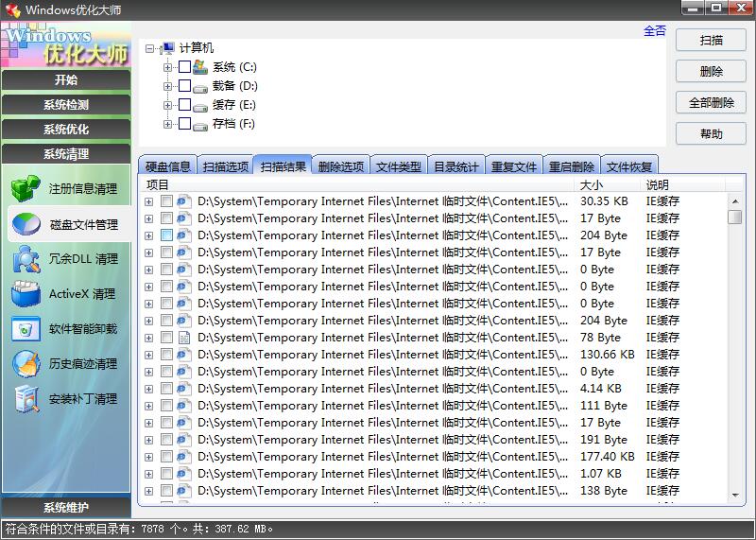This screenshot has height=540, width=756.
Task: Expand the 138 Byte result row
Action: click(149, 491)
